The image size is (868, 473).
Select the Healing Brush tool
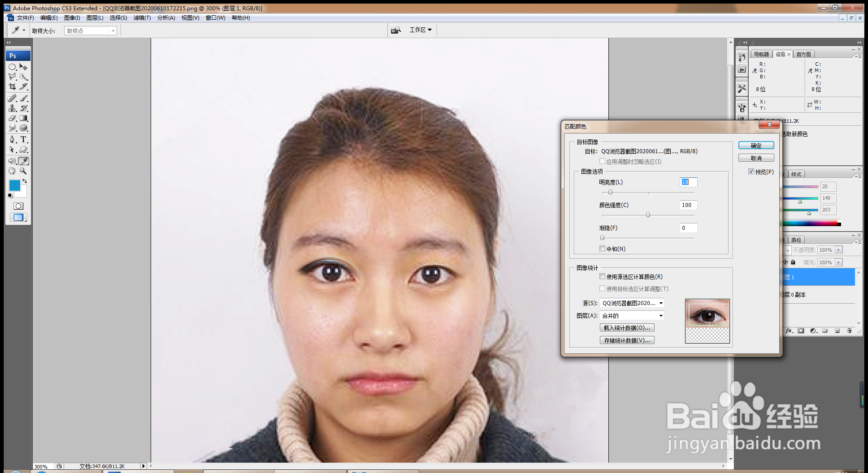12,98
